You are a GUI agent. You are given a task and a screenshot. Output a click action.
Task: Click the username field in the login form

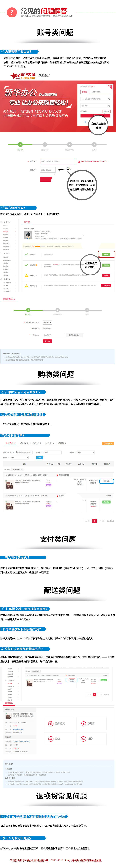tap(95, 99)
